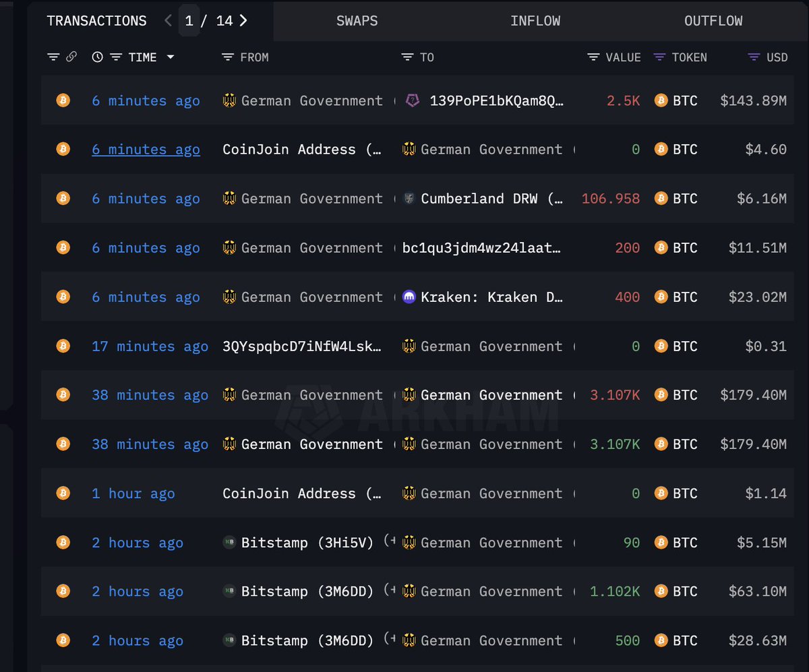
Task: Click Bitstamp (3Hi5V) sender
Action: [x=307, y=543]
